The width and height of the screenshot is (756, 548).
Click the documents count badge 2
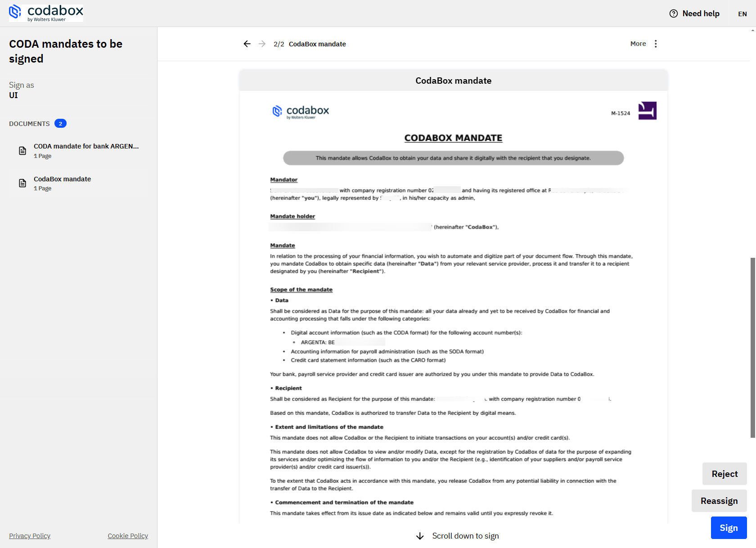60,123
